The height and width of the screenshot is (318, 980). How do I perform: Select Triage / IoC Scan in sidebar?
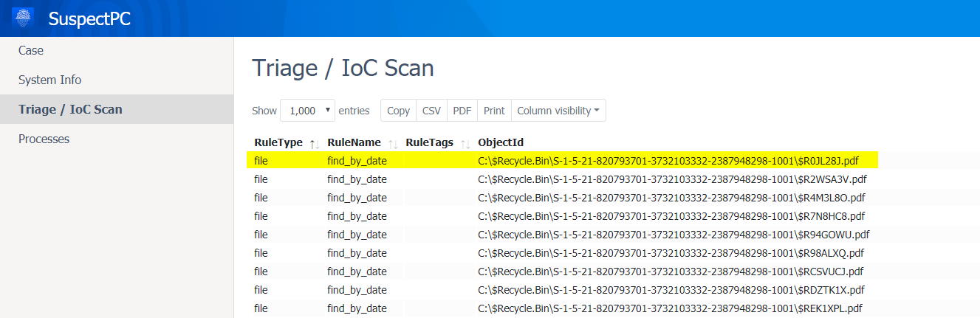point(70,109)
